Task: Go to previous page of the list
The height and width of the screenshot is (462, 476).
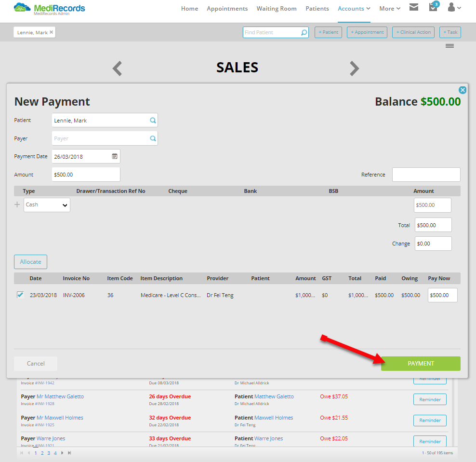Action: point(29,453)
